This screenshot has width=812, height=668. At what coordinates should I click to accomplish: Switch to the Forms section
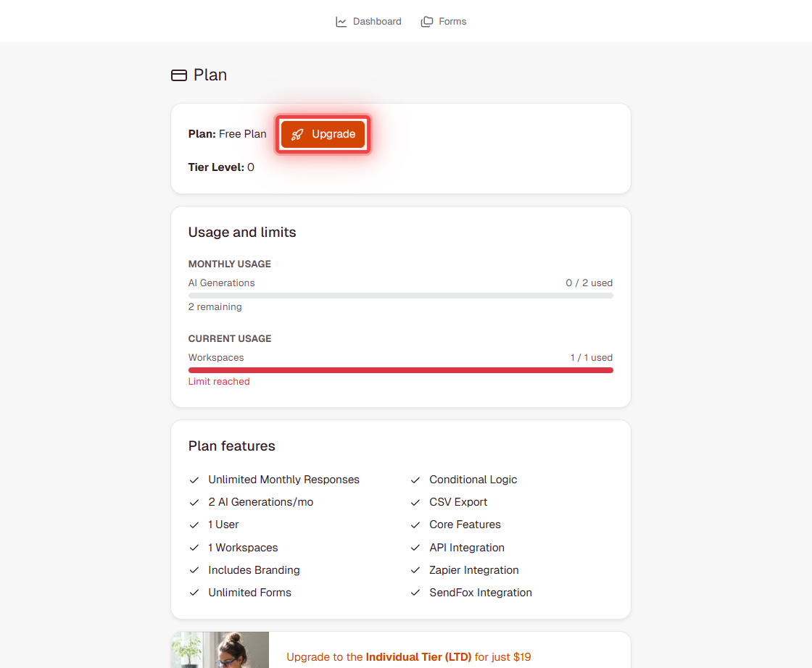click(x=452, y=21)
